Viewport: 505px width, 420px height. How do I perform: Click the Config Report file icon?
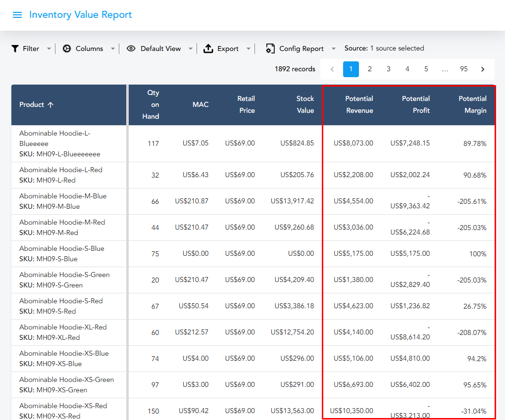(x=270, y=48)
